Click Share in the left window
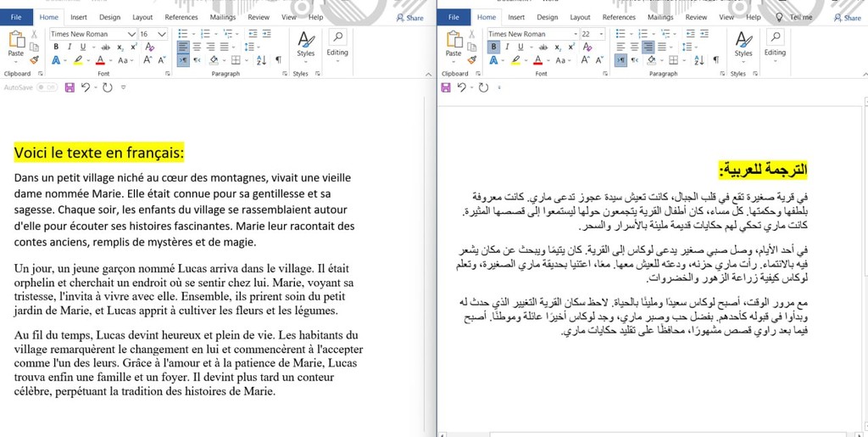The width and height of the screenshot is (868, 437). click(x=409, y=18)
